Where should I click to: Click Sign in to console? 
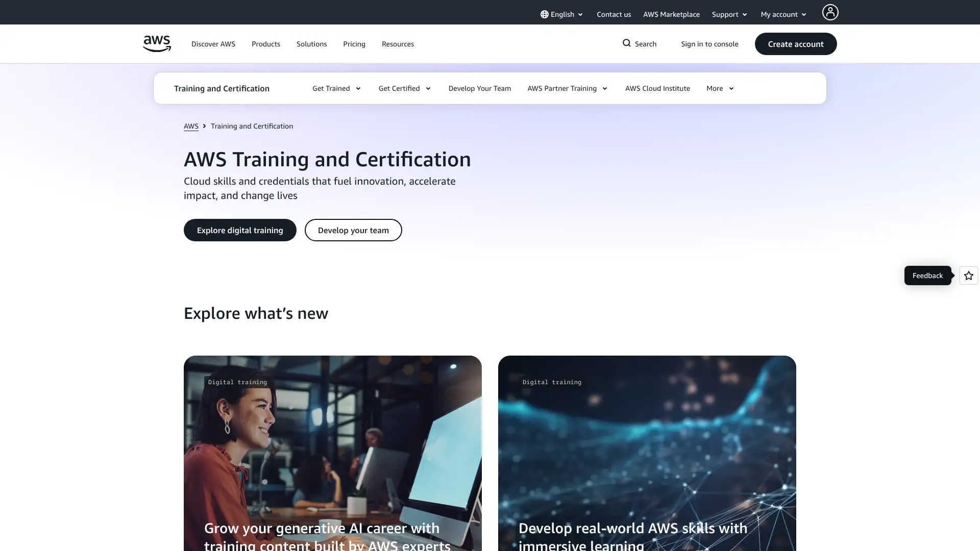click(x=709, y=44)
